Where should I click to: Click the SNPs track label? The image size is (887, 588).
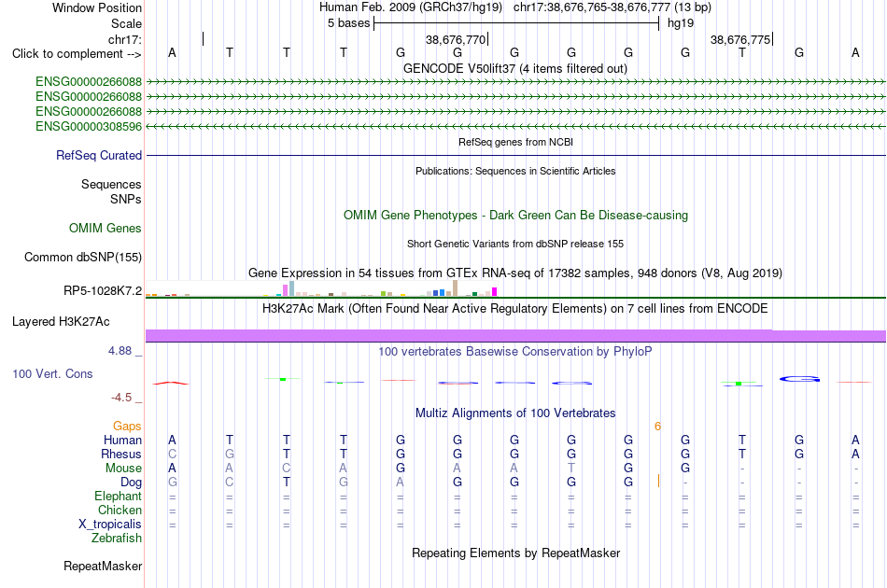(126, 199)
